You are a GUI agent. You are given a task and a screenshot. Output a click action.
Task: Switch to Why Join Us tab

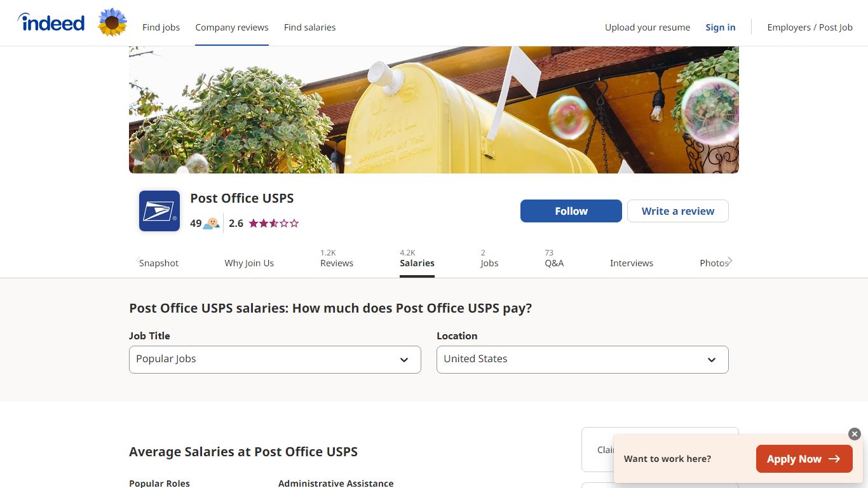(x=249, y=263)
